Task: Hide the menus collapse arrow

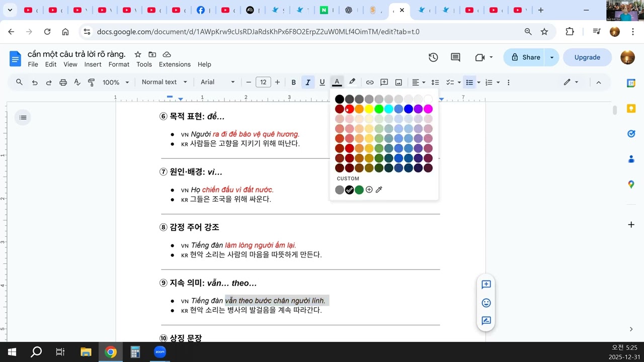Action: tap(599, 82)
